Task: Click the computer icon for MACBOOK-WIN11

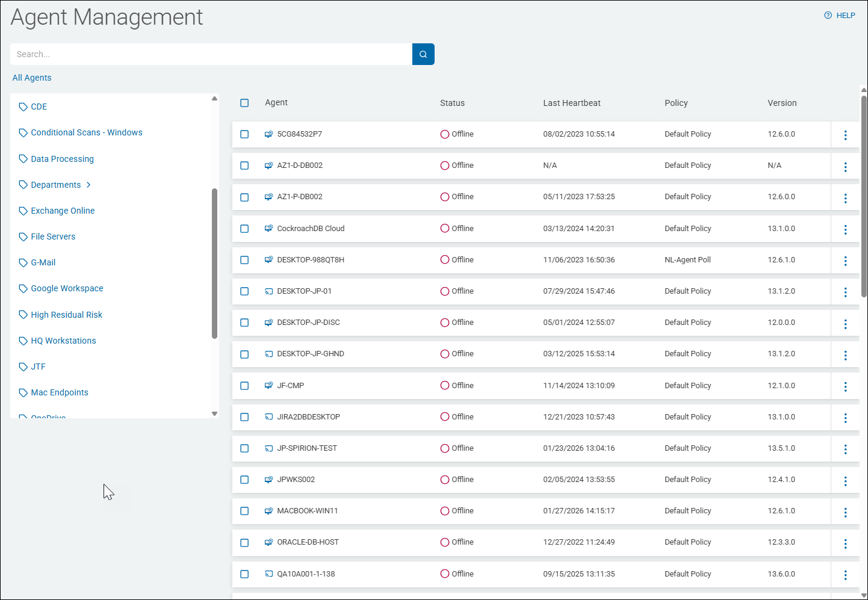Action: coord(269,511)
